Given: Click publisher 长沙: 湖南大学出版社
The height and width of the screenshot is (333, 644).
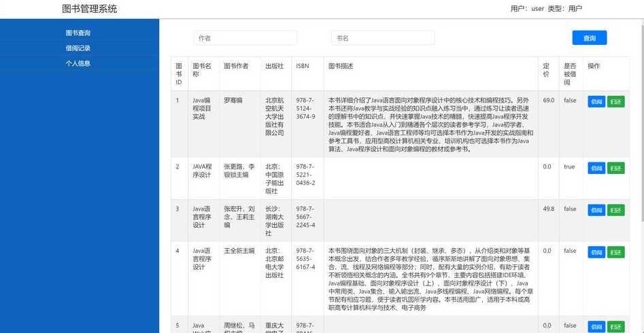Looking at the screenshot, I should pos(274,221).
